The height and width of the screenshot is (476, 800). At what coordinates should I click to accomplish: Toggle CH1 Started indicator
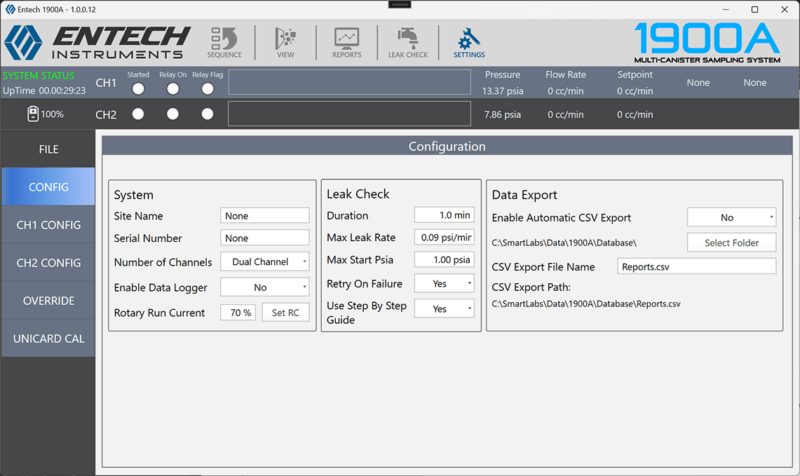(x=138, y=89)
